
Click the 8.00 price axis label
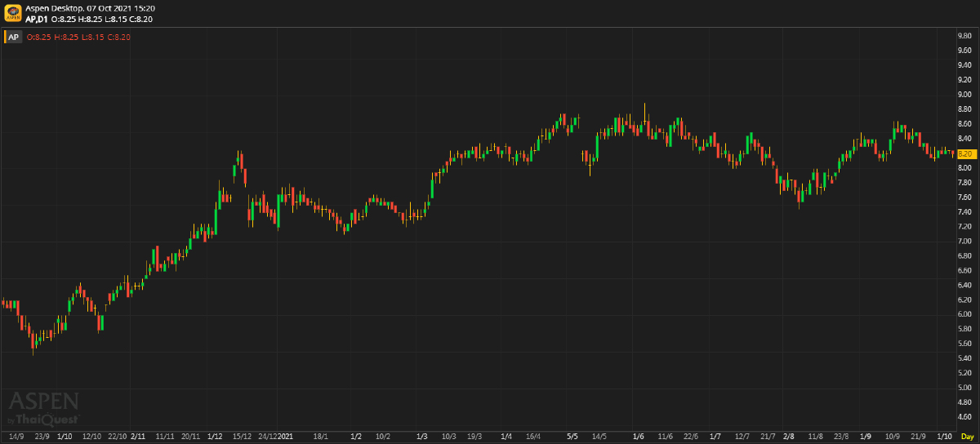tap(964, 168)
